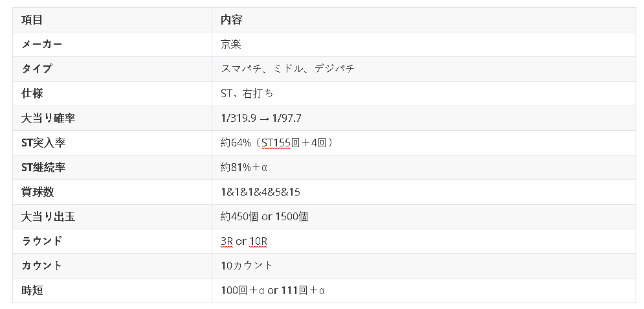
Task: Click the 100回+α or 111回+α value
Action: (x=272, y=291)
